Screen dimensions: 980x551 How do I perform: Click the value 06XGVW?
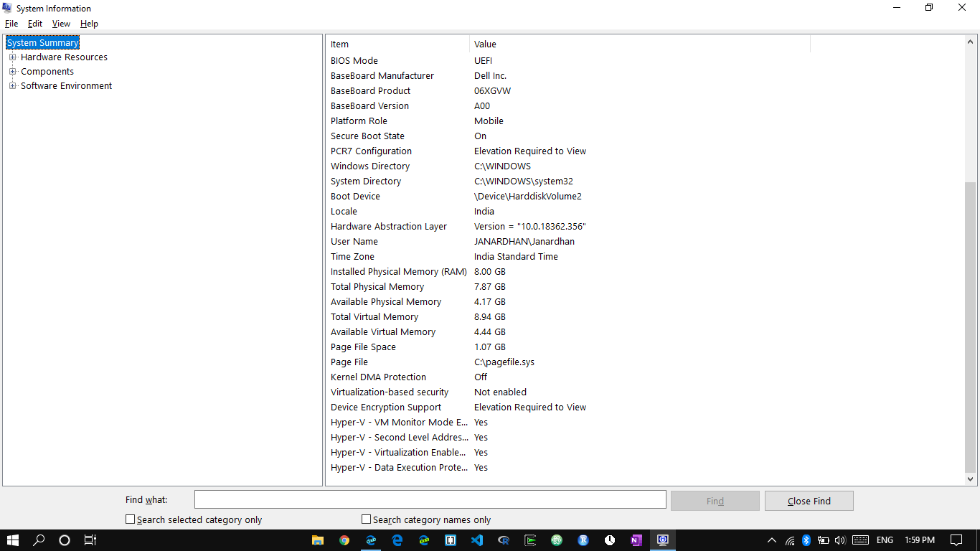click(x=492, y=91)
